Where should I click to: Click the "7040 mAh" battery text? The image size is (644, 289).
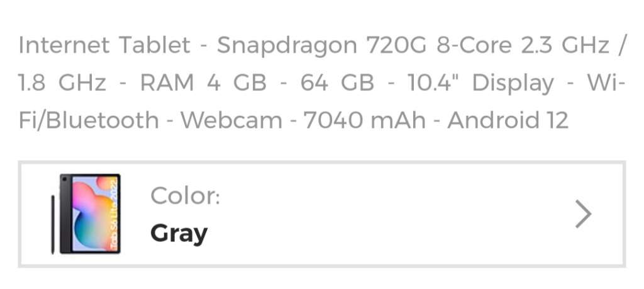click(x=365, y=120)
